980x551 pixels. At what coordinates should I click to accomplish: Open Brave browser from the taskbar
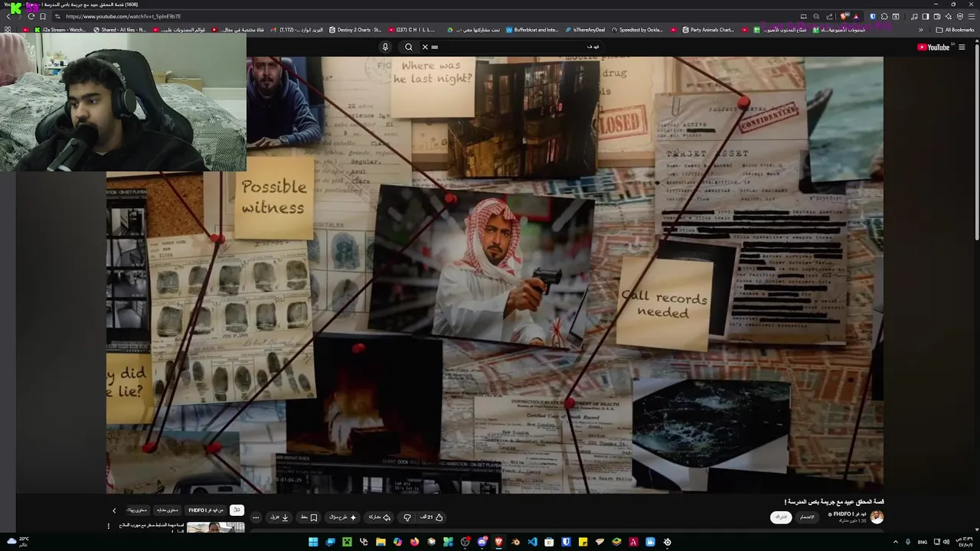(498, 542)
